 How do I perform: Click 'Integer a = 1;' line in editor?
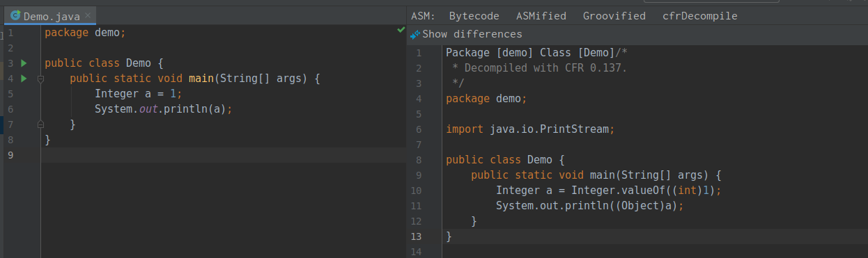point(138,94)
